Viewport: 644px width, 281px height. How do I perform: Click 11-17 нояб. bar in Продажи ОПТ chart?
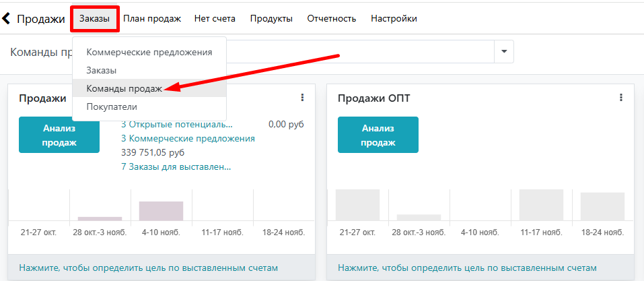541,205
